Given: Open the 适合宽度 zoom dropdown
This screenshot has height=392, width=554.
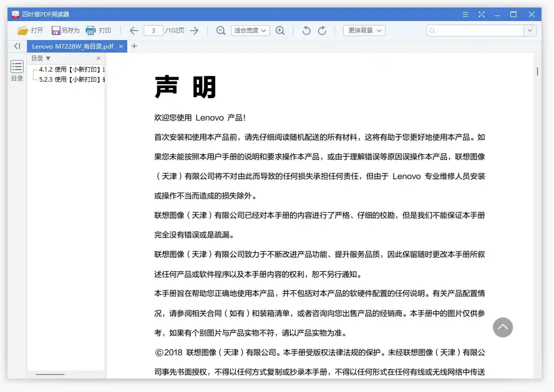Looking at the screenshot, I should click(250, 31).
